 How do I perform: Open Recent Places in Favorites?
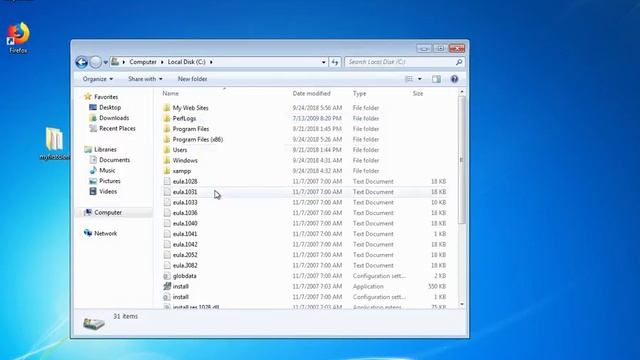117,128
